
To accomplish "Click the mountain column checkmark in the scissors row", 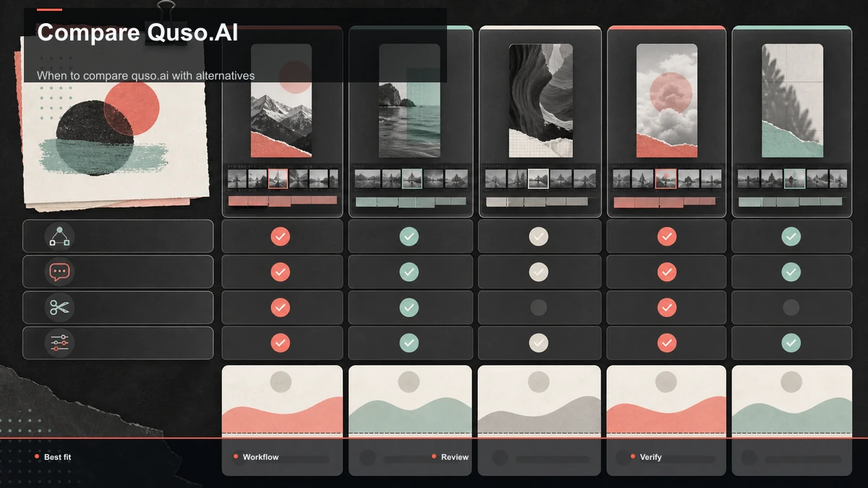I will point(280,307).
